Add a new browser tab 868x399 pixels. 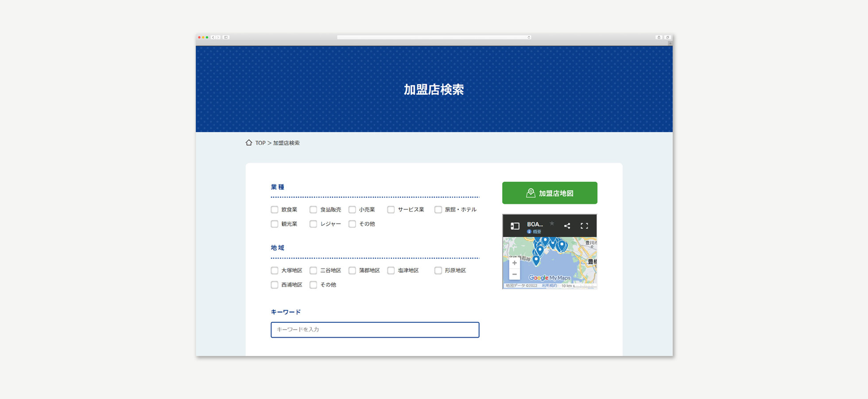pyautogui.click(x=670, y=43)
